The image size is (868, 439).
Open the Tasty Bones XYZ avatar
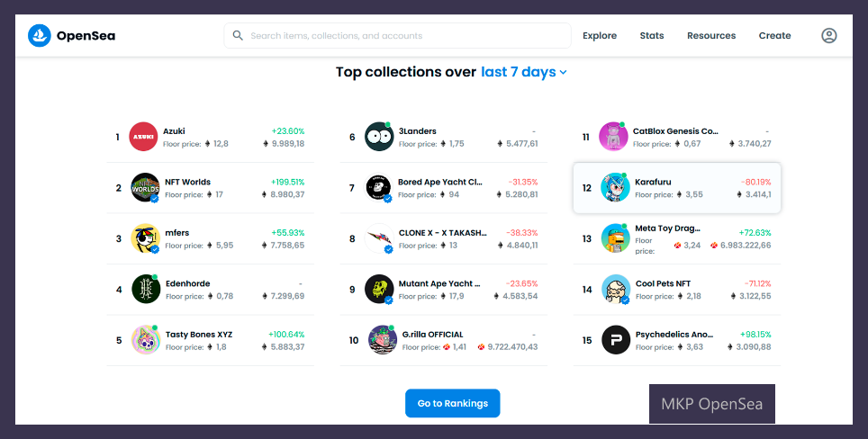(x=146, y=340)
